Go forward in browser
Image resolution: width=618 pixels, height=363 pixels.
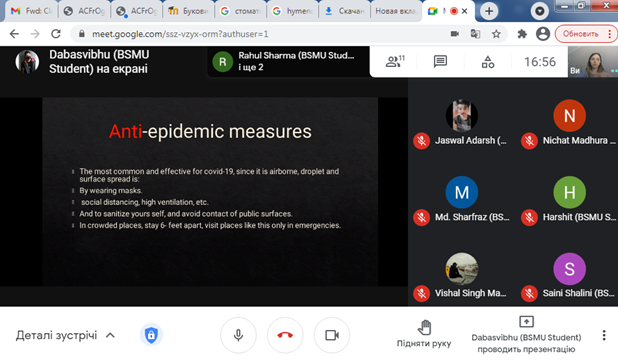pyautogui.click(x=35, y=34)
